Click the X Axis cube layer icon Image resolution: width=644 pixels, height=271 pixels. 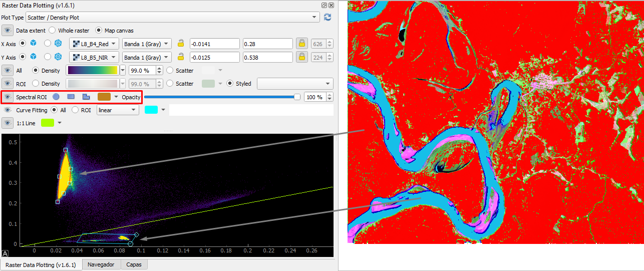tap(34, 44)
